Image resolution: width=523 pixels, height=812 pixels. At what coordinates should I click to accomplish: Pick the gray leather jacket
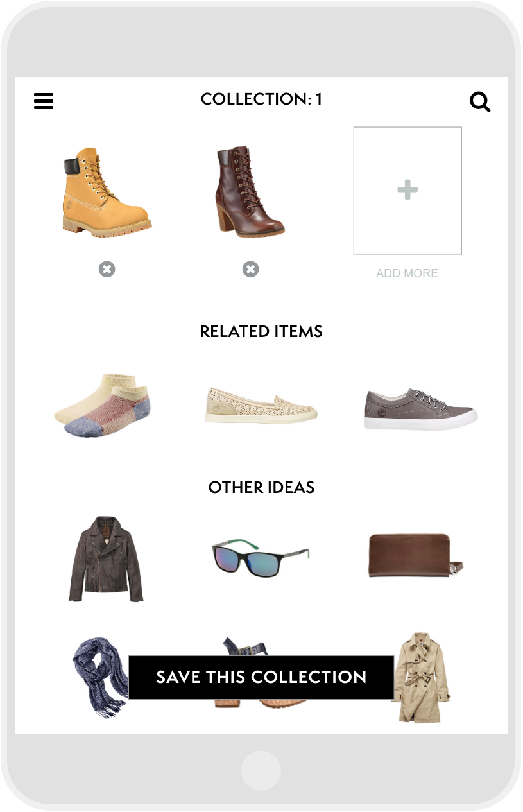[x=106, y=558]
